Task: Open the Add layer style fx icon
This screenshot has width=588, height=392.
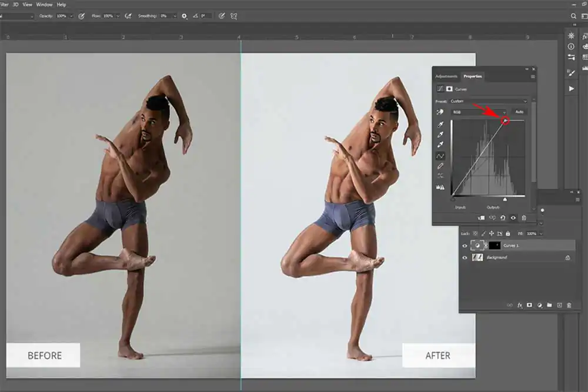Action: tap(520, 305)
